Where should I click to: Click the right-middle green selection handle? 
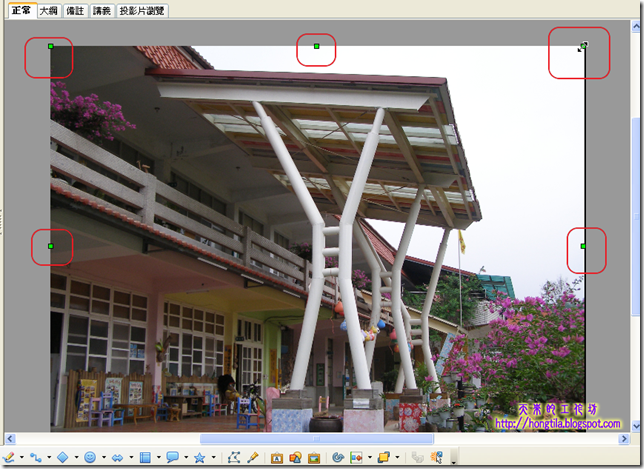coord(583,246)
